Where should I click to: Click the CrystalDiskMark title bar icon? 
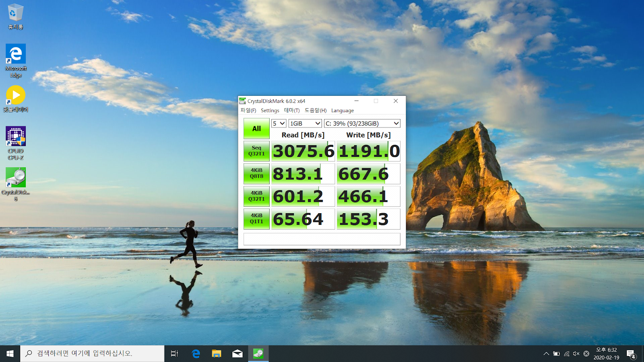243,101
